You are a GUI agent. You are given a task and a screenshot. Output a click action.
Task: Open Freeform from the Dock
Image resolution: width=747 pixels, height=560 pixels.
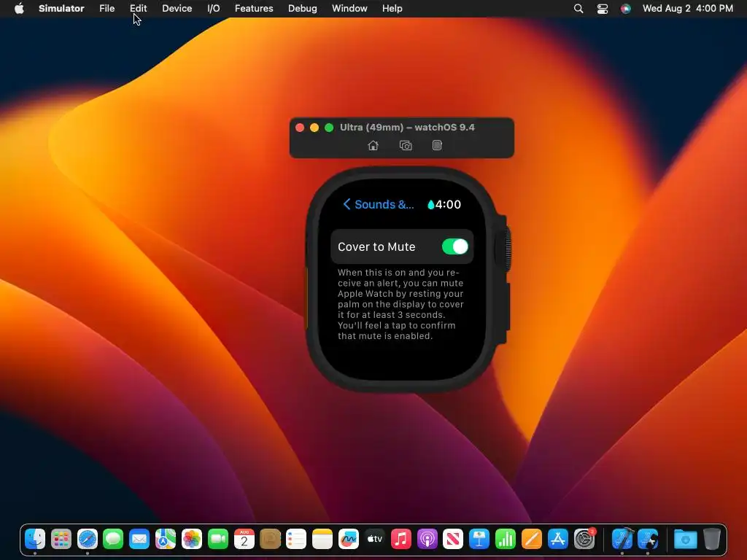348,539
